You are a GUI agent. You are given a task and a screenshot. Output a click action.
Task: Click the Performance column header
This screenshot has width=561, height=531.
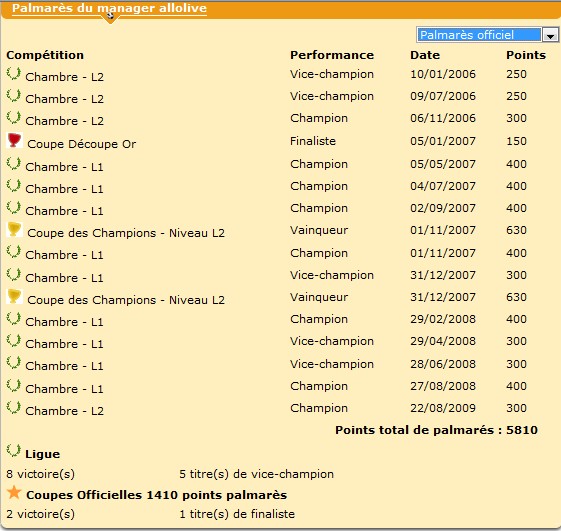pos(332,55)
